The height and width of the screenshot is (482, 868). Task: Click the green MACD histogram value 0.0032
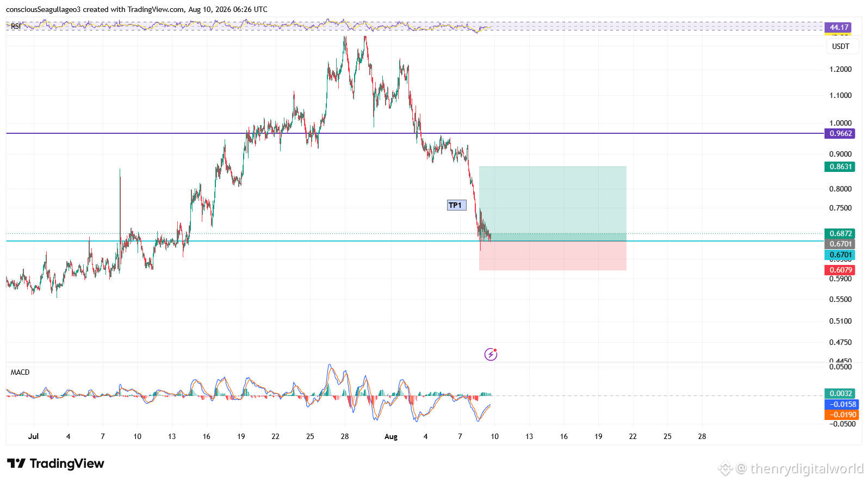(x=840, y=393)
